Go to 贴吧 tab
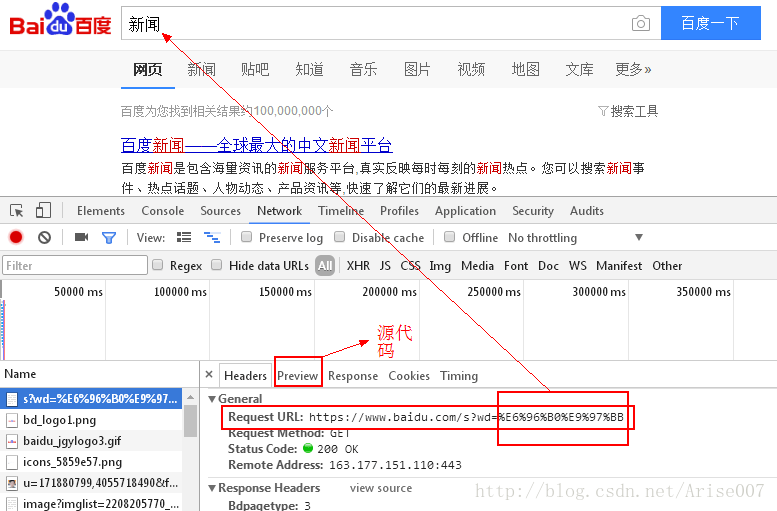This screenshot has width=777, height=511. [255, 69]
